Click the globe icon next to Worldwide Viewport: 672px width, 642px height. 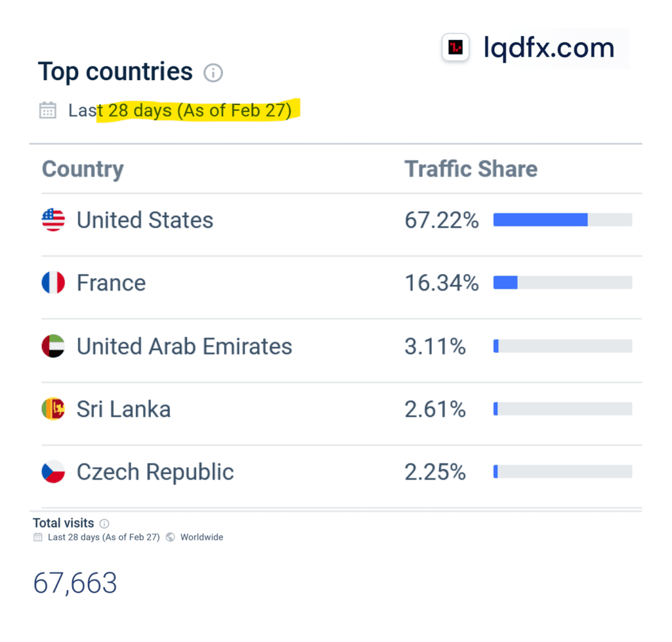170,537
